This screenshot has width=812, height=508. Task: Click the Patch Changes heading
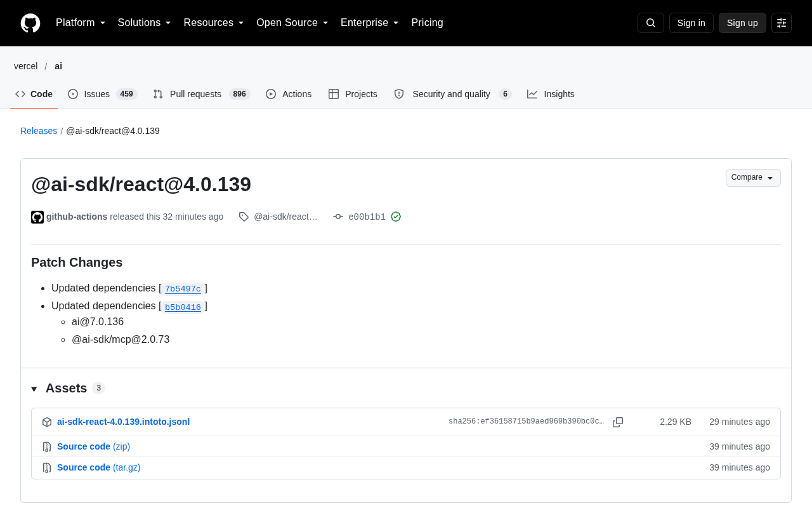(77, 262)
